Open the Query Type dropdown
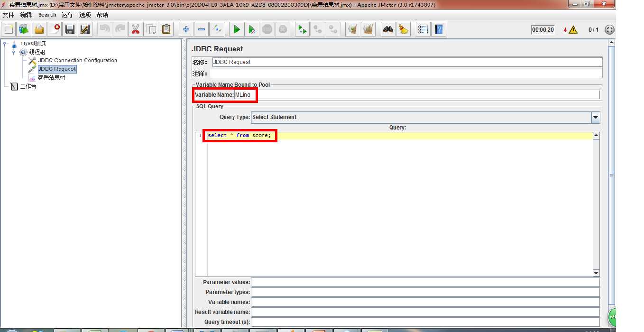644x332 pixels. [596, 117]
